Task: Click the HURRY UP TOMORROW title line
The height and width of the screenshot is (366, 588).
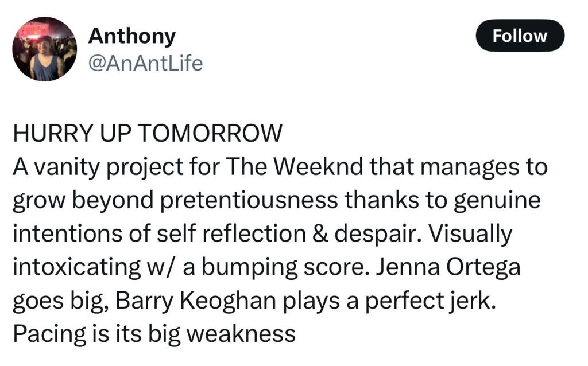Action: point(148,133)
